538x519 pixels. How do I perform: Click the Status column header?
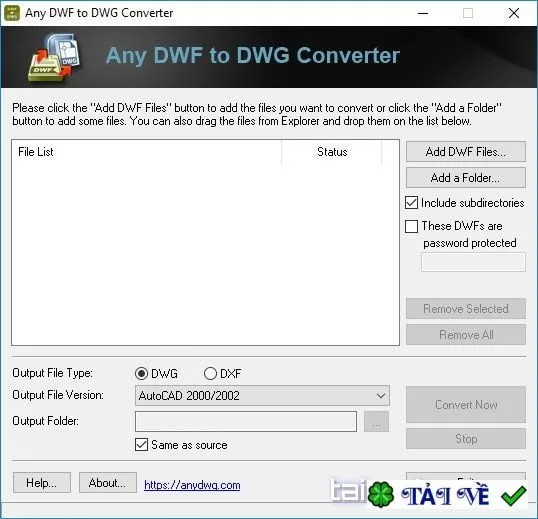(331, 152)
